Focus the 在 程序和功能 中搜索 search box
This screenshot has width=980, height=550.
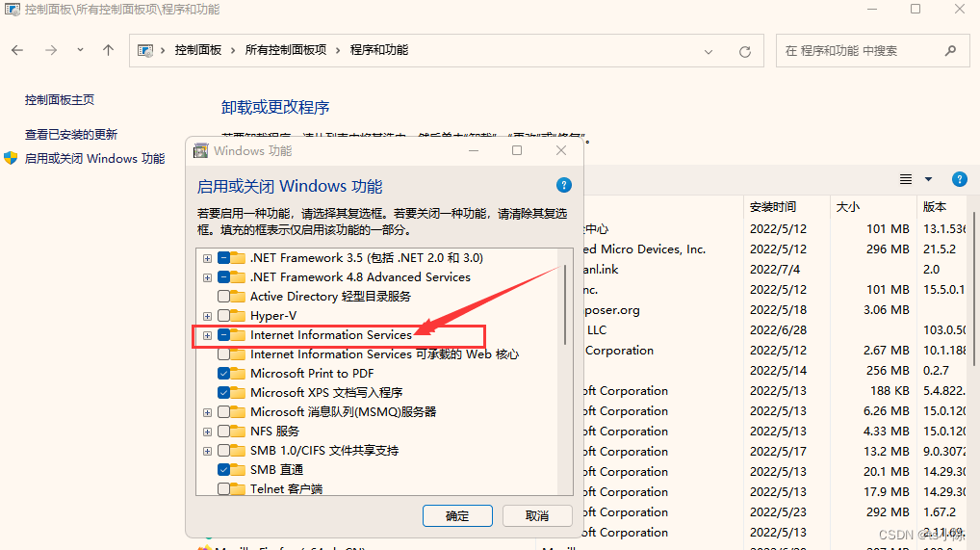point(872,51)
